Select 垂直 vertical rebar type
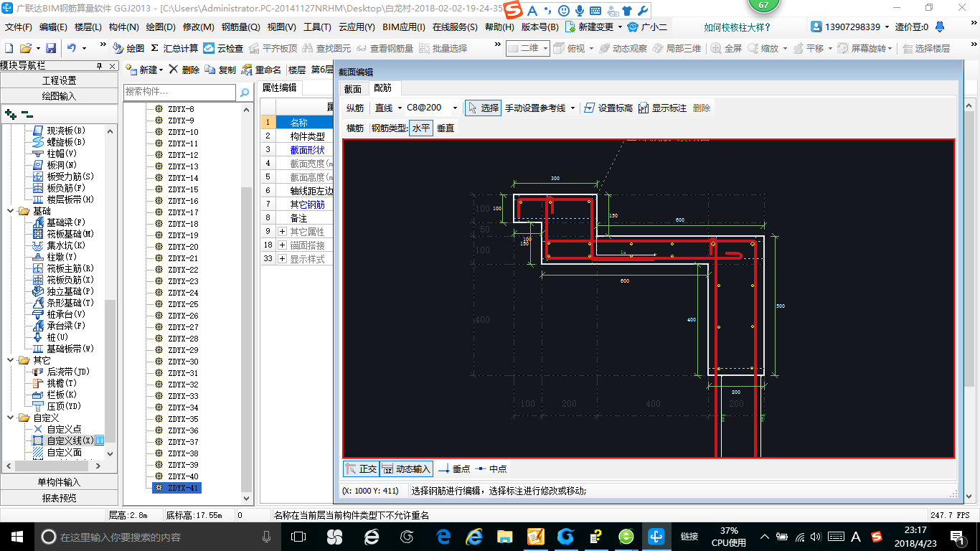The height and width of the screenshot is (551, 980). coord(446,128)
